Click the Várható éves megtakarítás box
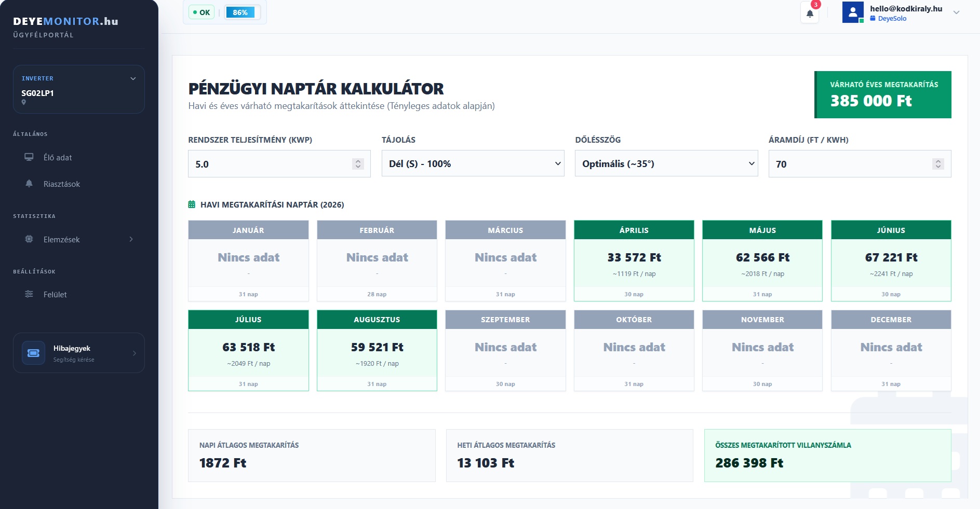The height and width of the screenshot is (509, 980). 883,94
